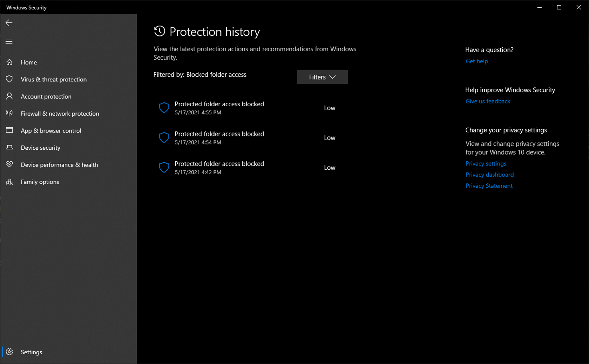The width and height of the screenshot is (589, 364).
Task: Click the Virus & threat protection shield icon
Action: [x=9, y=79]
